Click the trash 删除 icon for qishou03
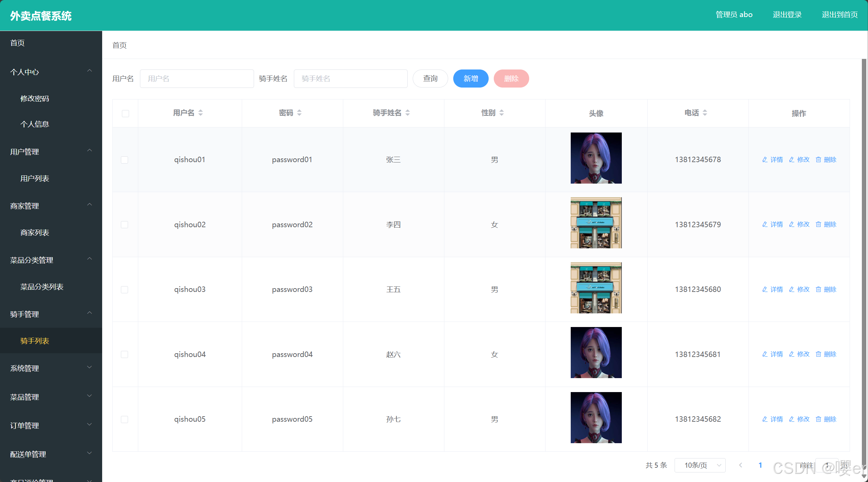 [x=818, y=290]
